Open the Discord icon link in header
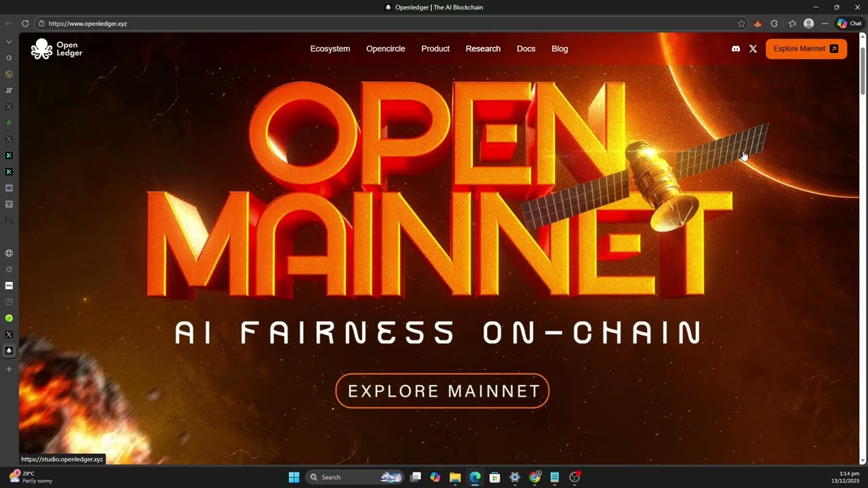868x488 pixels. click(736, 49)
